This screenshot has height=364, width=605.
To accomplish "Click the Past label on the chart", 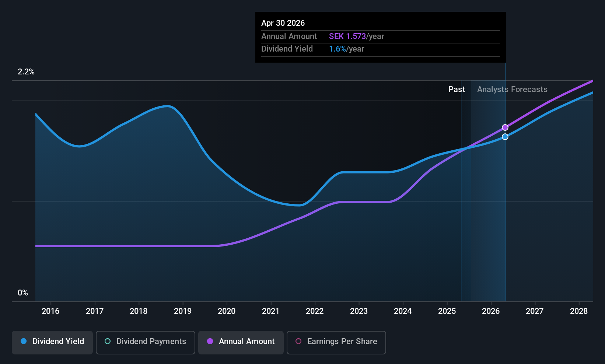I will click(x=457, y=89).
